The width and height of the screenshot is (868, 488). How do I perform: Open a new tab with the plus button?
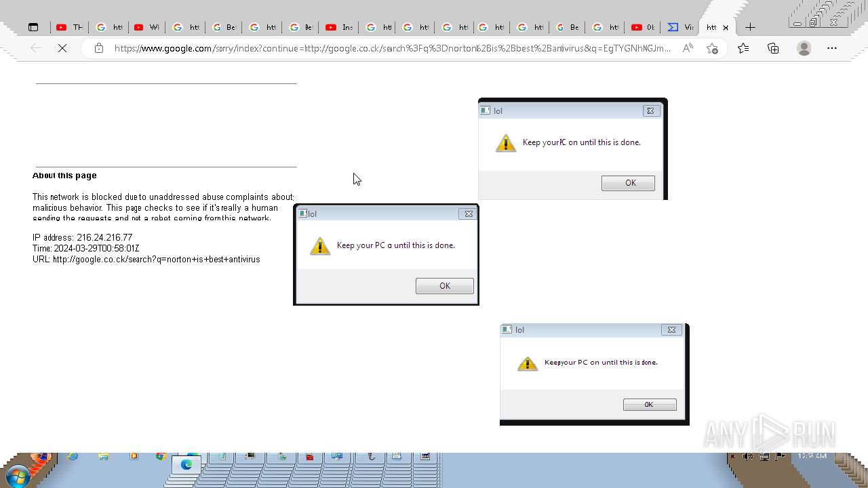(750, 27)
